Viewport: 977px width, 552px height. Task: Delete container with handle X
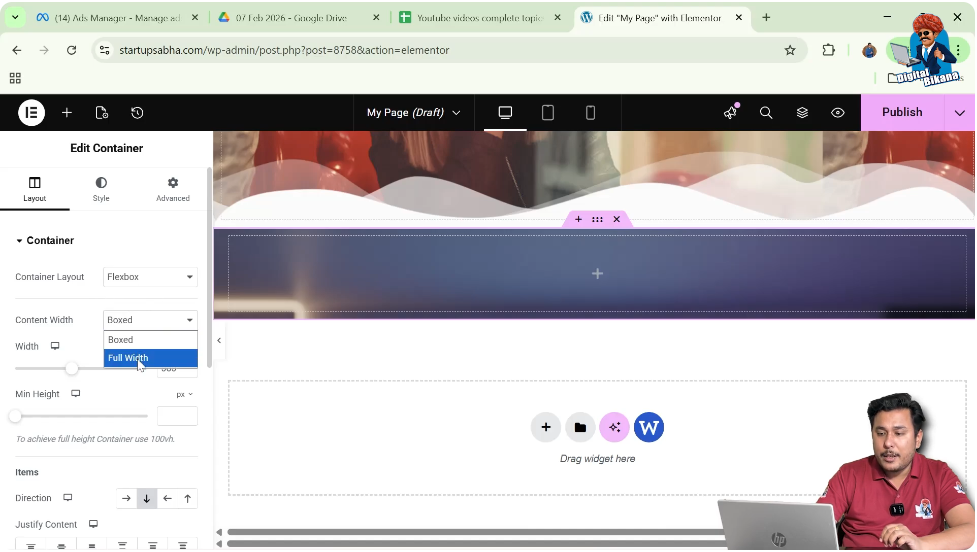(x=616, y=219)
